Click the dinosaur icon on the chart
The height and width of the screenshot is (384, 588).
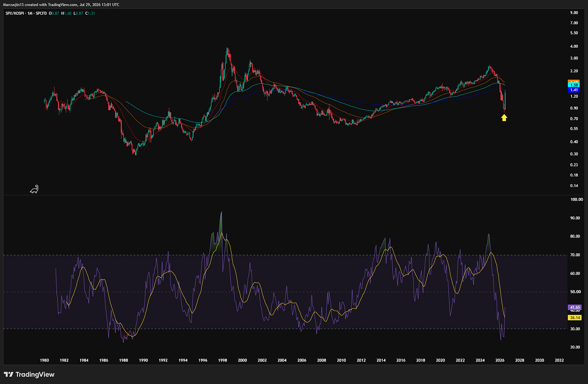34,189
